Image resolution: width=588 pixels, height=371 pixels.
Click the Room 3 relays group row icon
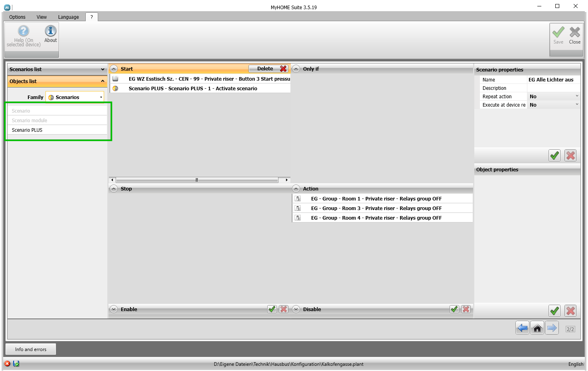[x=298, y=208]
